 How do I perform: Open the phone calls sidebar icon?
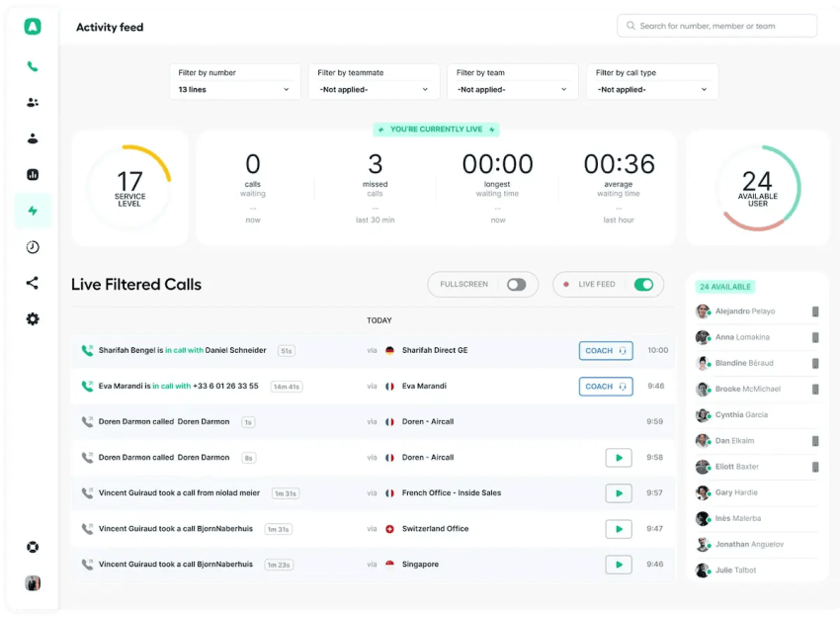click(33, 66)
